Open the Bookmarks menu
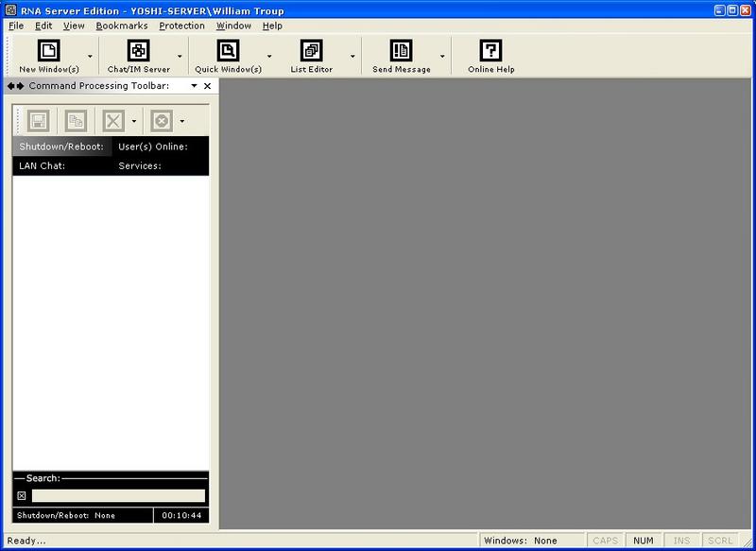This screenshot has width=756, height=551. click(x=122, y=26)
